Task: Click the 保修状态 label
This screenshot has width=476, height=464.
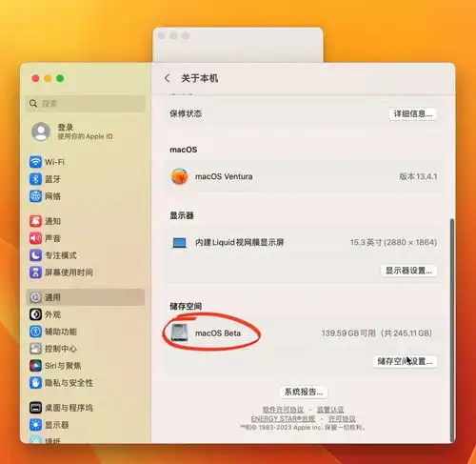Action: [186, 113]
